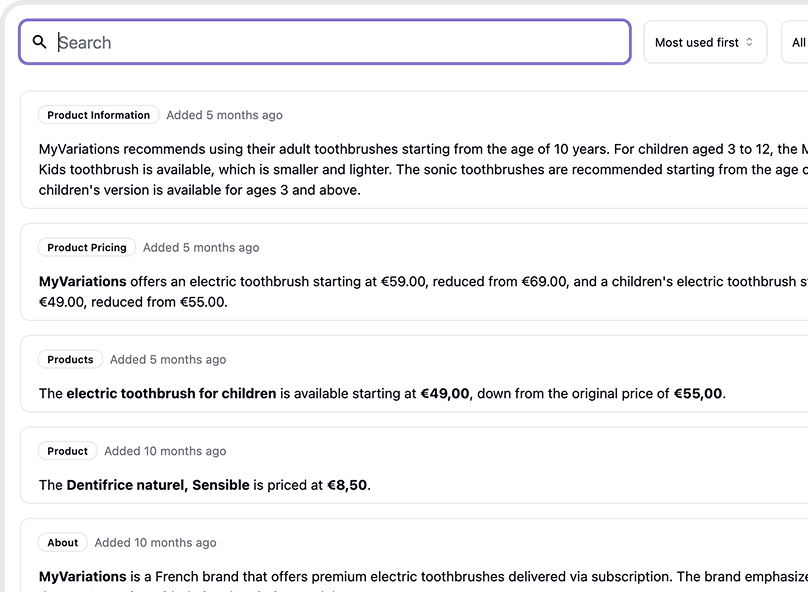Viewport: 808px width, 592px height.
Task: Select the "Product Pricing" tag badge
Action: [87, 247]
